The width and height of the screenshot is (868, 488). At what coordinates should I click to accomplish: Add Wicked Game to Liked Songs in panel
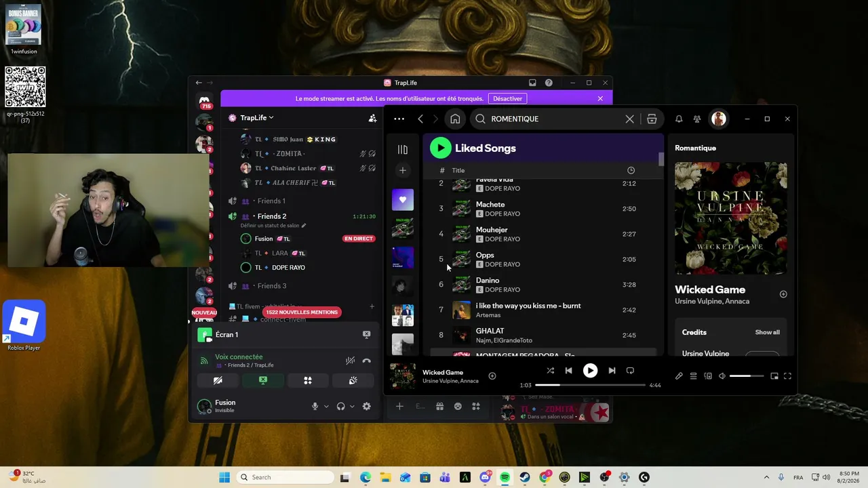(x=783, y=294)
